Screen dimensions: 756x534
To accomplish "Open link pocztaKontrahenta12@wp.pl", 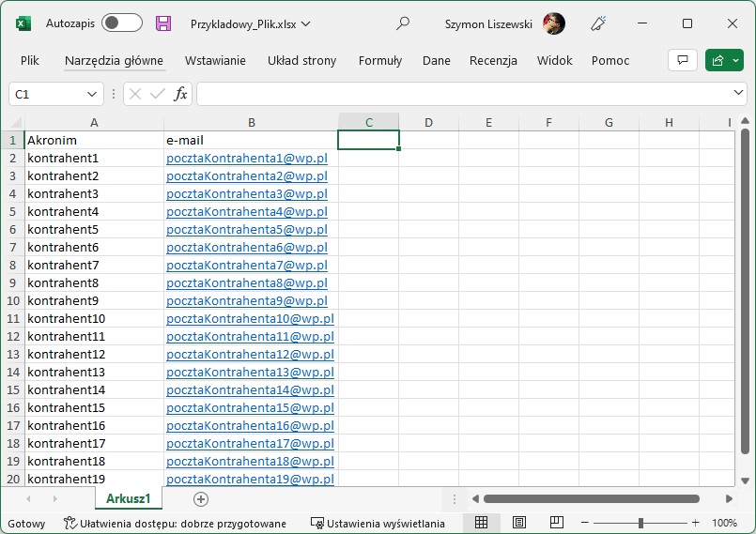I will tap(250, 354).
